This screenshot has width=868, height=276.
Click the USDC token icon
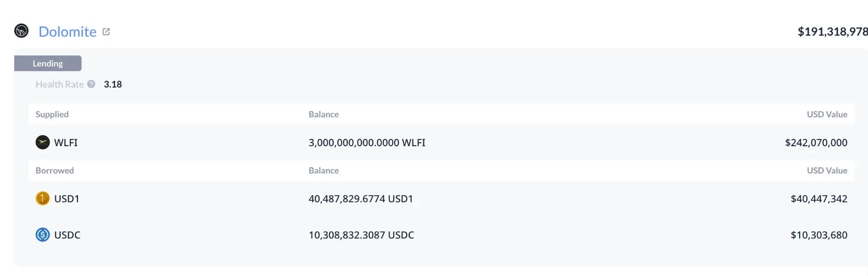(42, 235)
